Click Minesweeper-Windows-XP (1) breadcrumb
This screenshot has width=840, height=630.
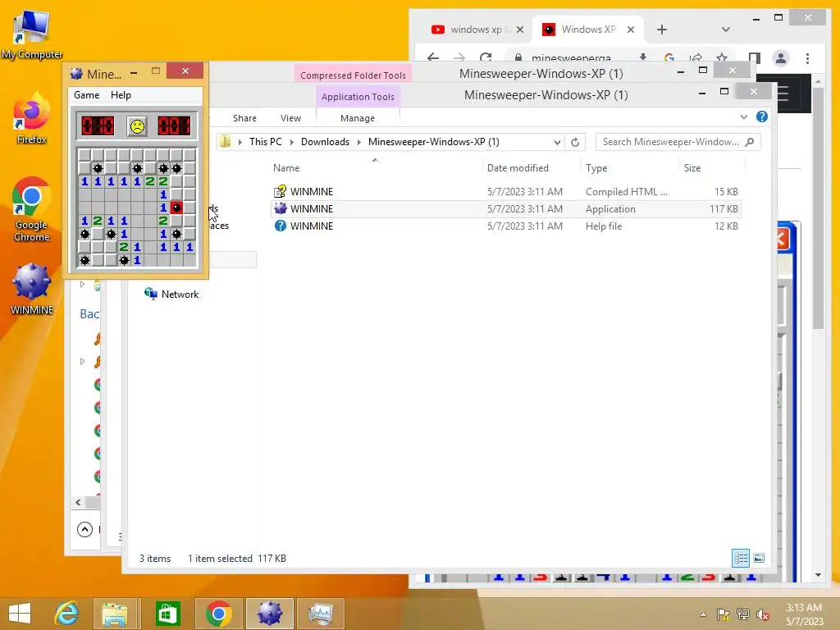click(433, 141)
